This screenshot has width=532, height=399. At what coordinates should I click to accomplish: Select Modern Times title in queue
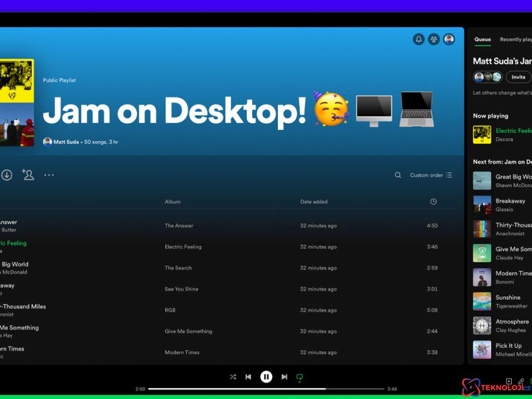tap(514, 273)
